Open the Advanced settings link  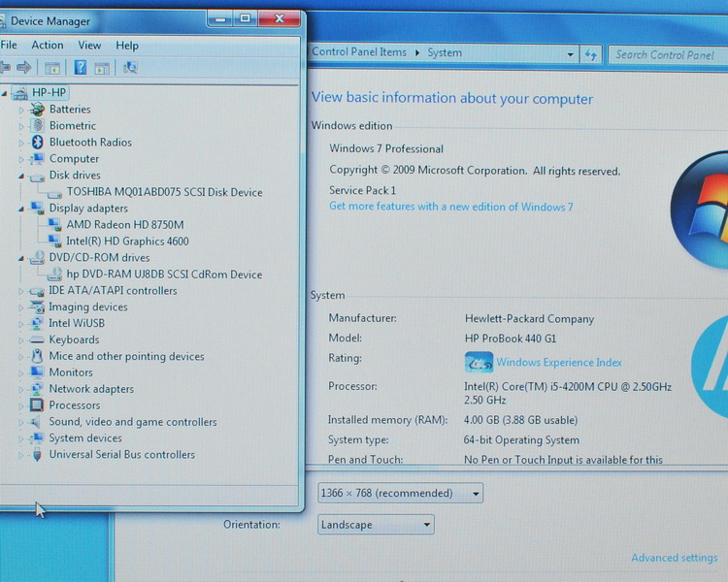pos(675,558)
